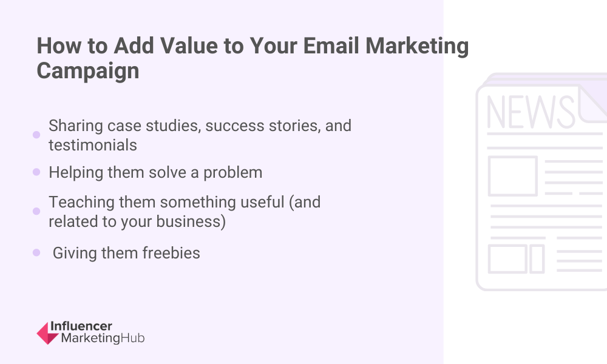
Task: Click the Influencer word in the logo
Action: tap(81, 326)
